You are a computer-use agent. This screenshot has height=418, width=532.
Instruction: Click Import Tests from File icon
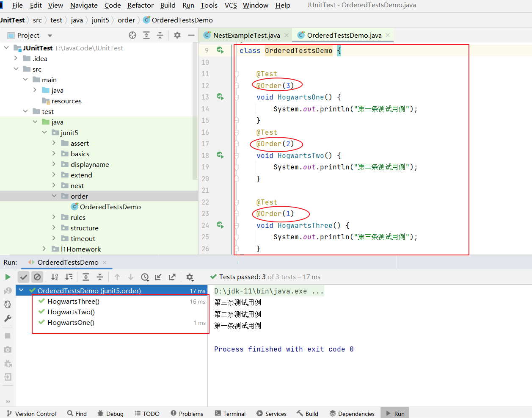click(x=158, y=277)
